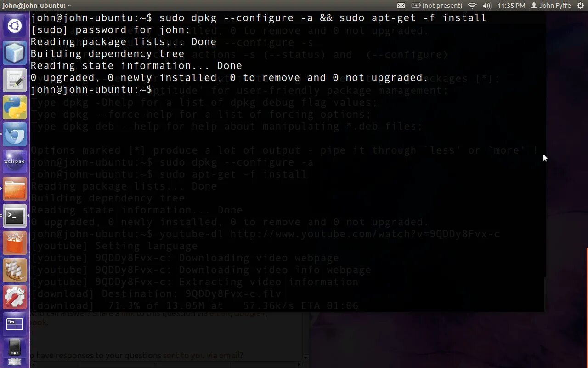Open the Files home folder
The width and height of the screenshot is (588, 368).
15,189
